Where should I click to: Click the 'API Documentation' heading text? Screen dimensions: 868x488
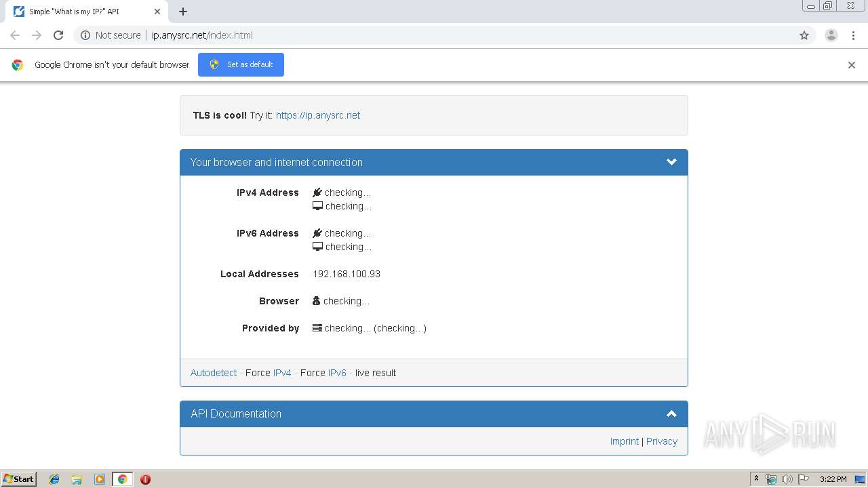(x=236, y=413)
